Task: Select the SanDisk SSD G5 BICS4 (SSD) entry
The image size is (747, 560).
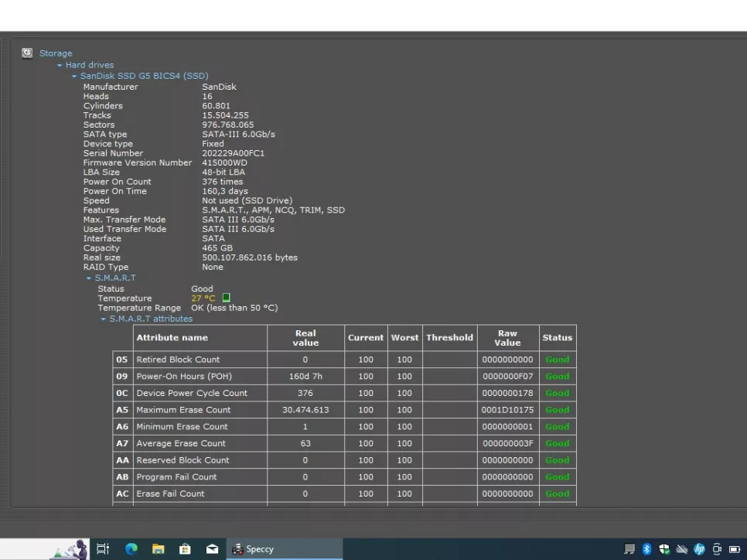Action: tap(145, 76)
